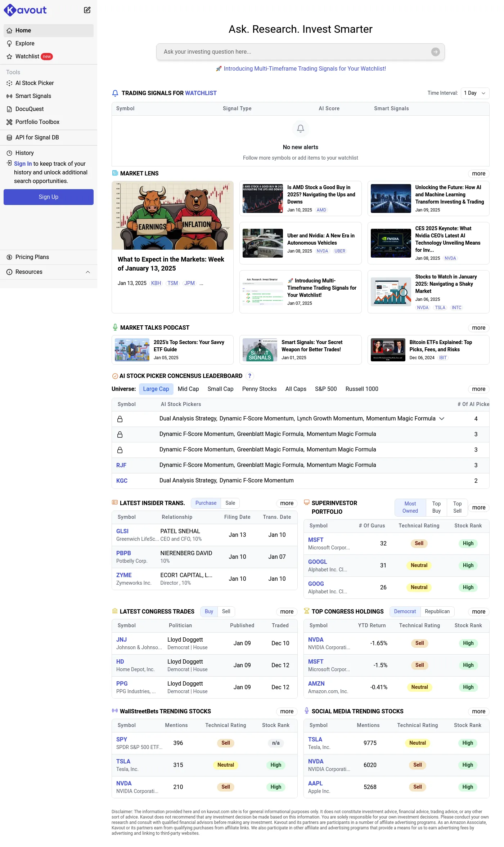Image resolution: width=504 pixels, height=847 pixels.
Task: Show Democrat congress holdings
Action: coord(405,612)
